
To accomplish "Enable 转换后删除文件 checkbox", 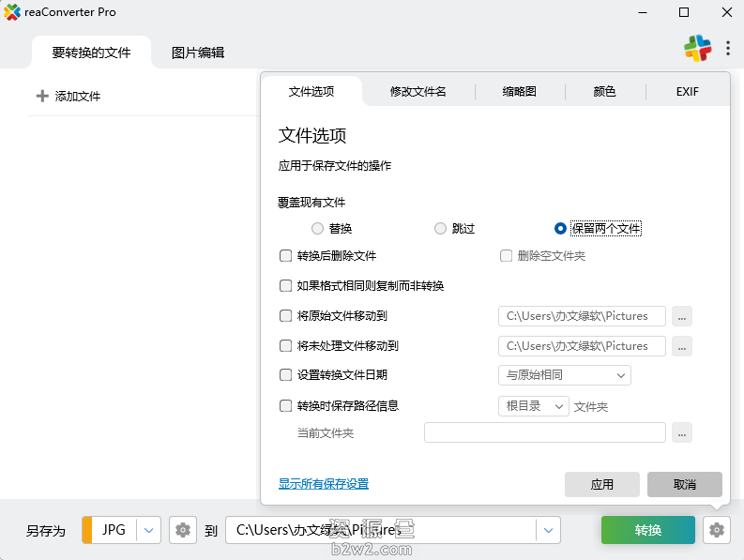I will click(x=286, y=255).
